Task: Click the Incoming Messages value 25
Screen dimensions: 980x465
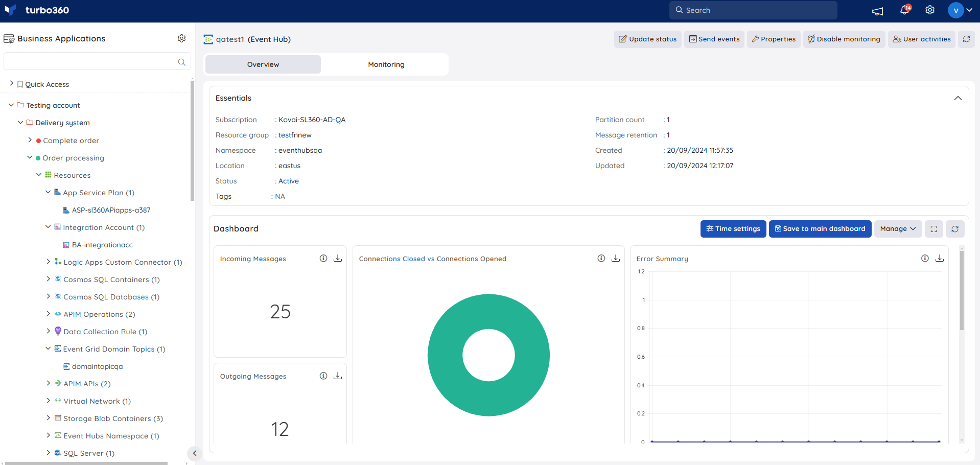Action: (280, 312)
